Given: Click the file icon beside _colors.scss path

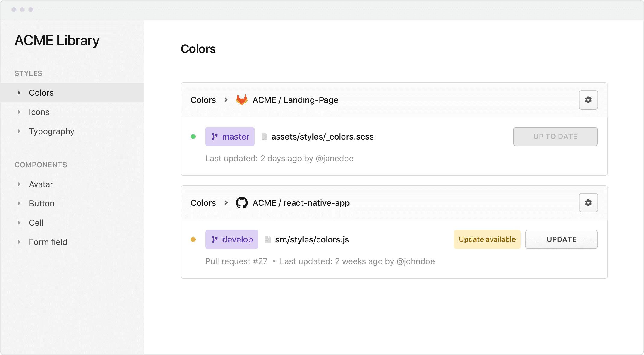Looking at the screenshot, I should click(x=264, y=137).
